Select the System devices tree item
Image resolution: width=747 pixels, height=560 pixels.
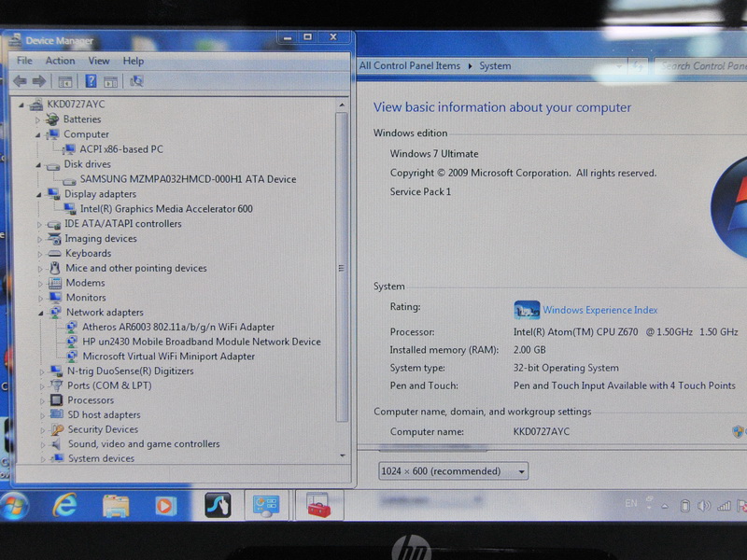101,458
